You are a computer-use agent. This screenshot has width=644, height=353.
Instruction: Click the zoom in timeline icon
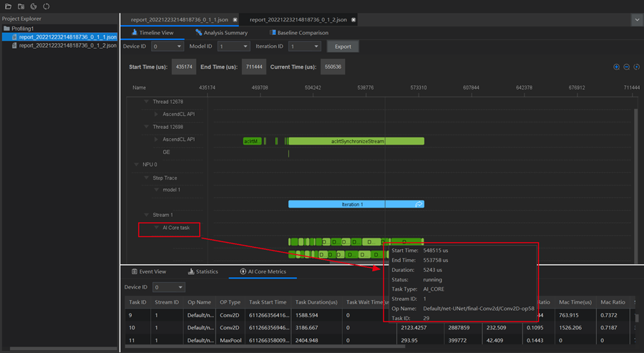click(617, 67)
